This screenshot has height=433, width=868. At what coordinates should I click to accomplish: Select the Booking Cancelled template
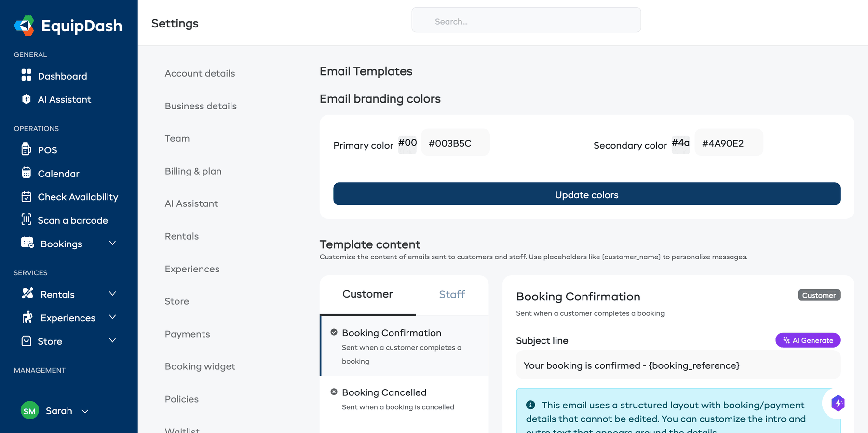404,399
